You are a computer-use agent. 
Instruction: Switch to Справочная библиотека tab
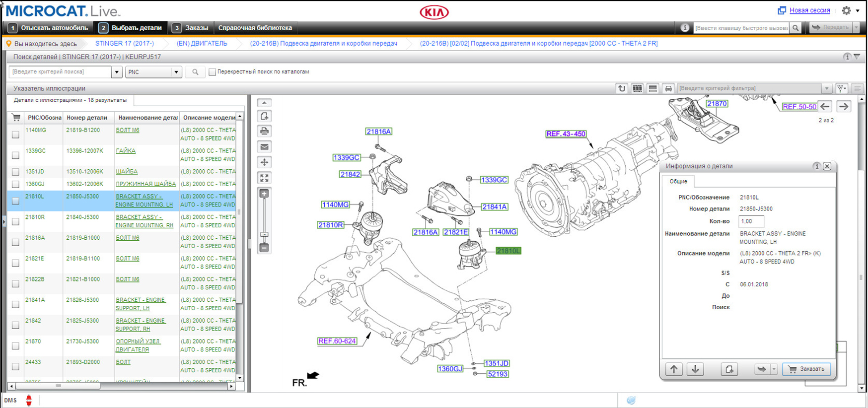(x=255, y=28)
